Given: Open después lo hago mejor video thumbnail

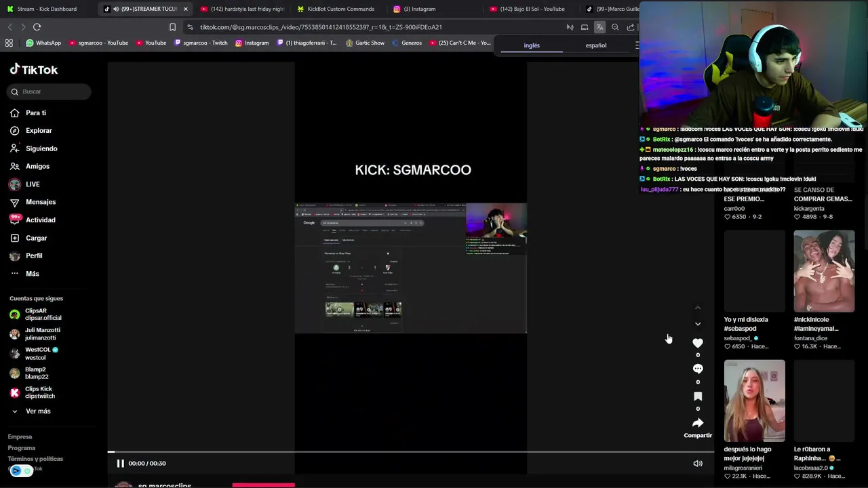Looking at the screenshot, I should pyautogui.click(x=754, y=401).
